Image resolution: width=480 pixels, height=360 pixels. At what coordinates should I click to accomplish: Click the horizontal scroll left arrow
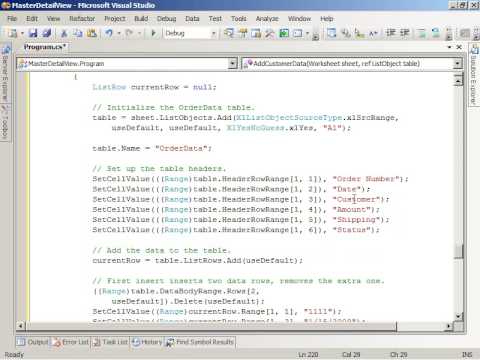click(21, 326)
